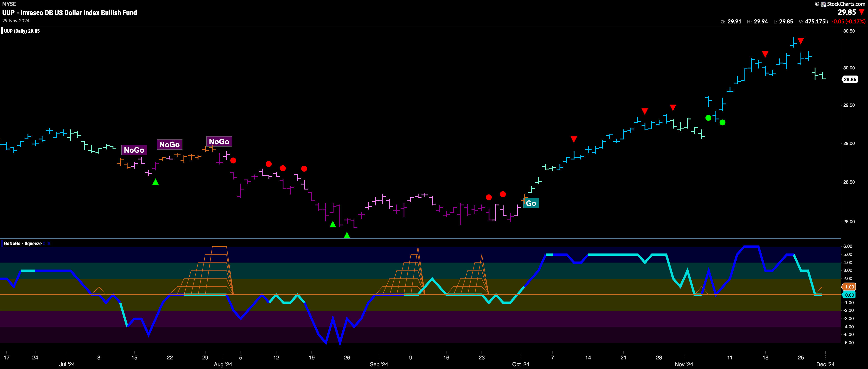Click the 29.85 last-price tag on the price axis
The width and height of the screenshot is (868, 369).
849,79
